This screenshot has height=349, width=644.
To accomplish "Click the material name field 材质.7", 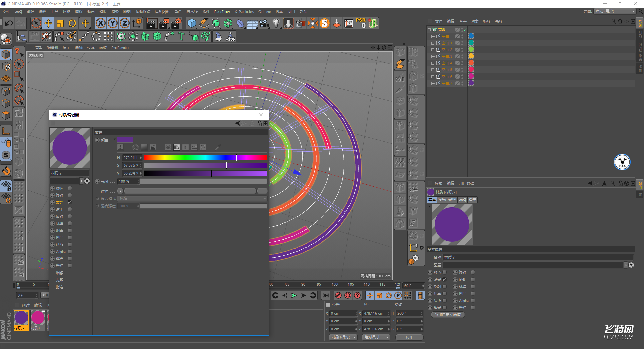I will pos(69,173).
